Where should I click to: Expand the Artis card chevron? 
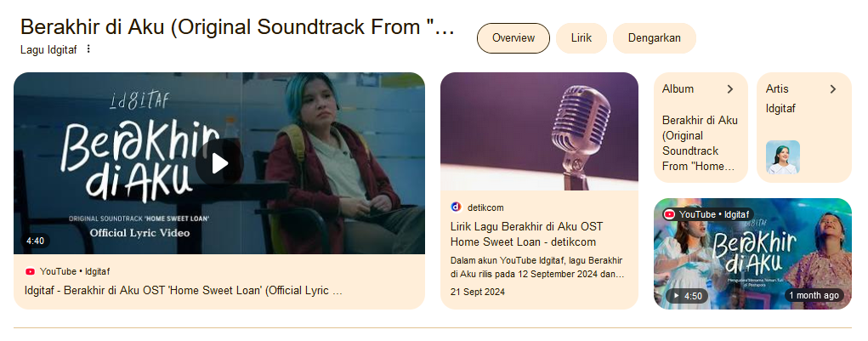pos(833,89)
